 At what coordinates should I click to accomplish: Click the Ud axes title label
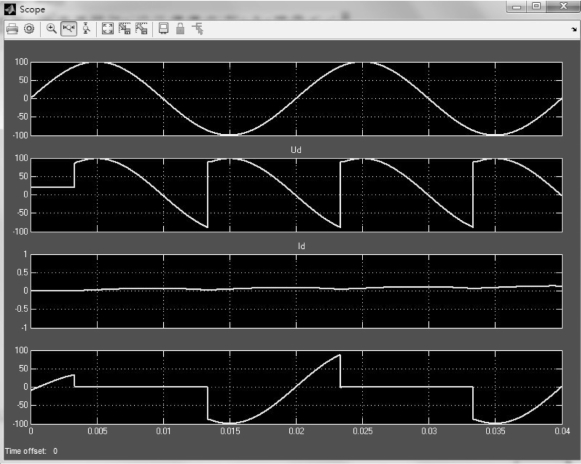coord(296,150)
